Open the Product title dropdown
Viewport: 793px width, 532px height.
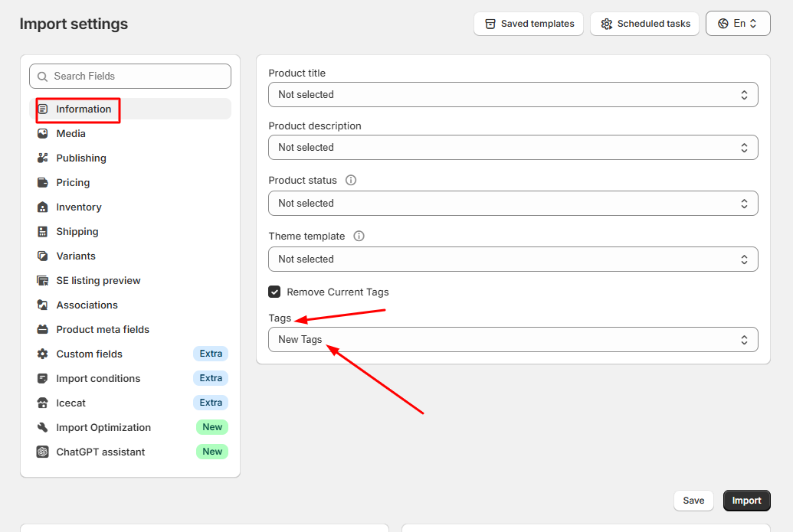[x=513, y=94]
